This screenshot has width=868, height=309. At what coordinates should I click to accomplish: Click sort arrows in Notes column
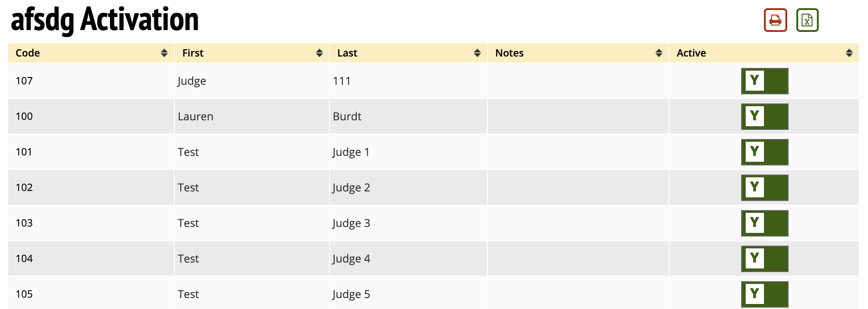[659, 53]
